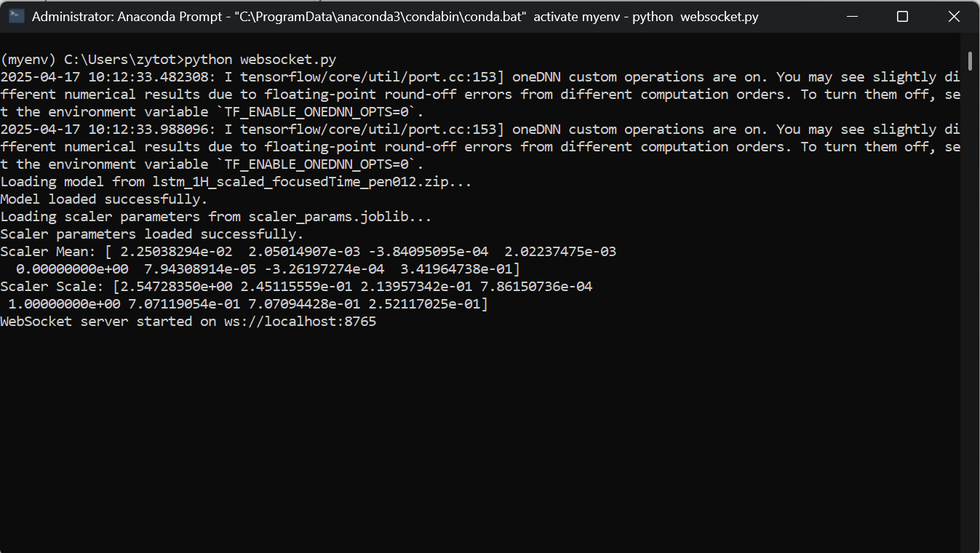Close the Anaconda Prompt window
The width and height of the screenshot is (980, 553).
point(953,16)
